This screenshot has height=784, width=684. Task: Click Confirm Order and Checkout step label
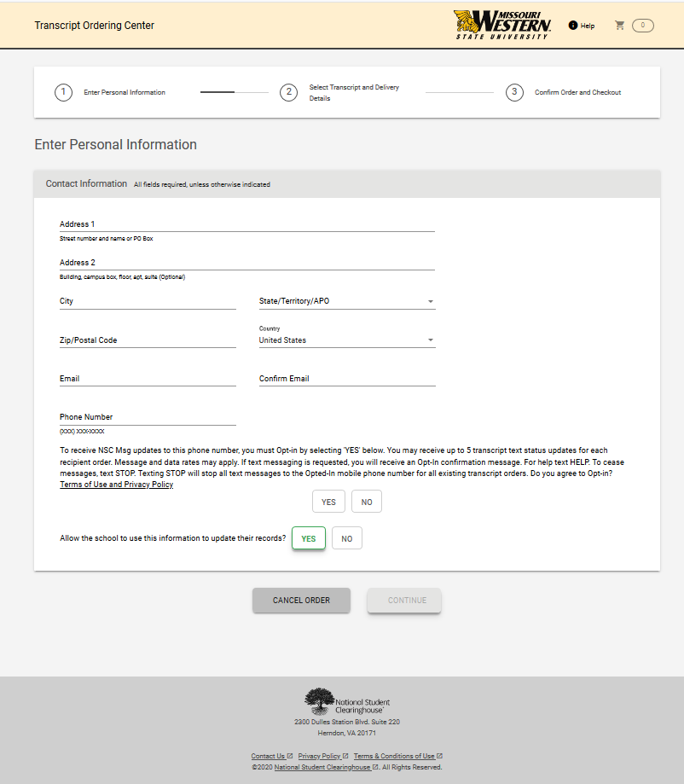click(x=577, y=92)
